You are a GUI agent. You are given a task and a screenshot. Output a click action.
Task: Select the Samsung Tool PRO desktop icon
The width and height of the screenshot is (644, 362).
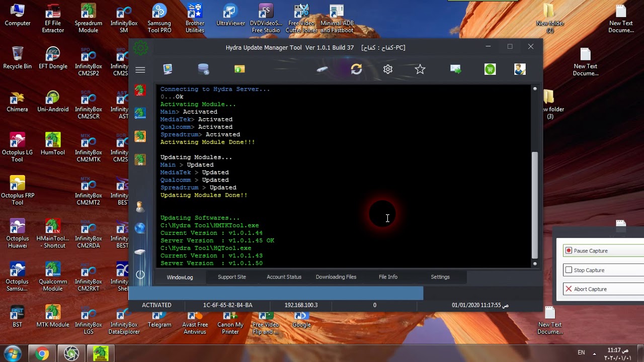(x=159, y=19)
